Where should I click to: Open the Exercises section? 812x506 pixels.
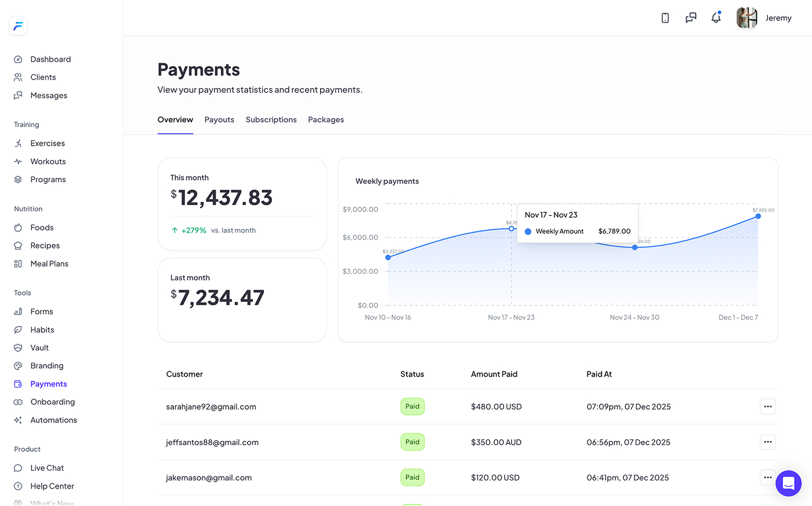click(x=47, y=143)
